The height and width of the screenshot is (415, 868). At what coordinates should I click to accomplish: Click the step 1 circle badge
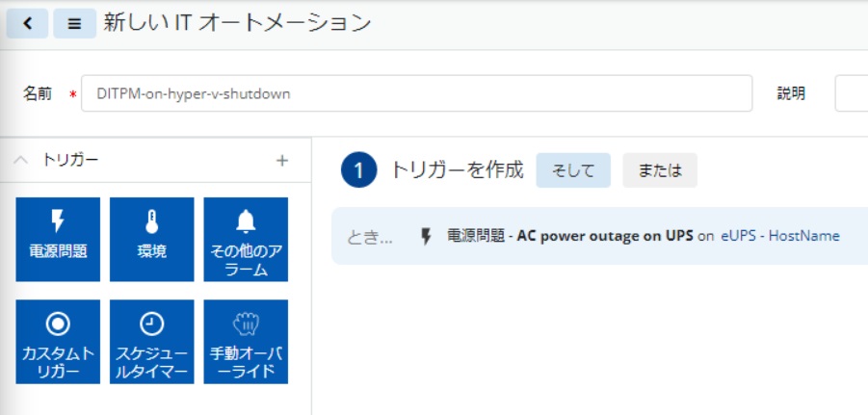(x=358, y=170)
